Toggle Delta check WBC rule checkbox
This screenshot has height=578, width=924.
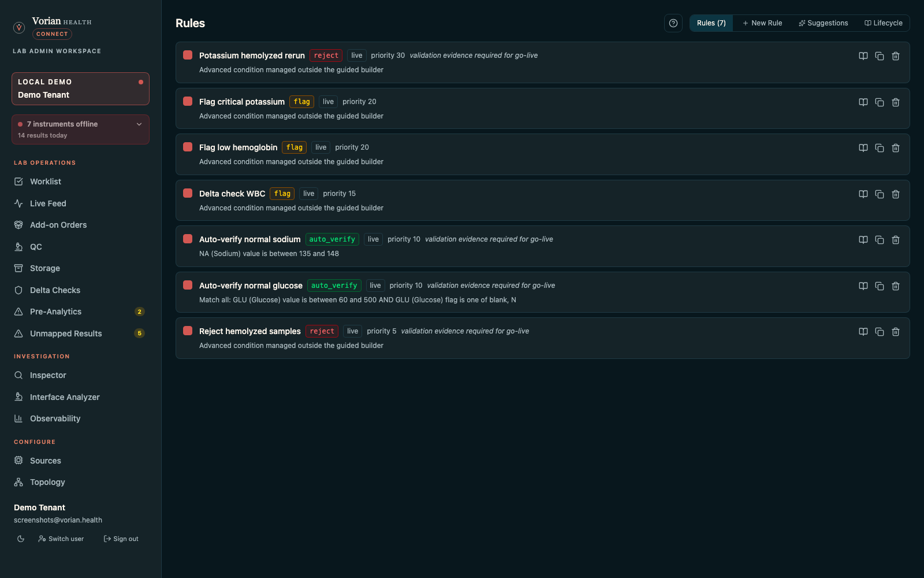click(x=188, y=193)
